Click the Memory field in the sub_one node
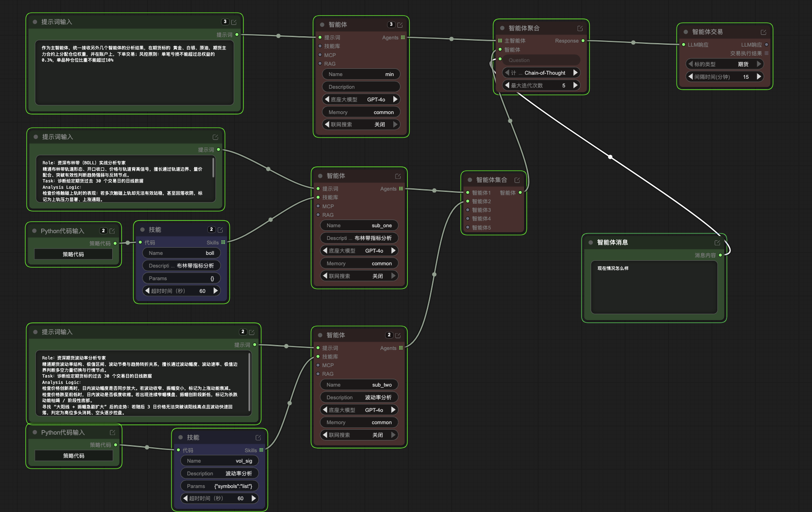This screenshot has width=812, height=512. (x=359, y=263)
